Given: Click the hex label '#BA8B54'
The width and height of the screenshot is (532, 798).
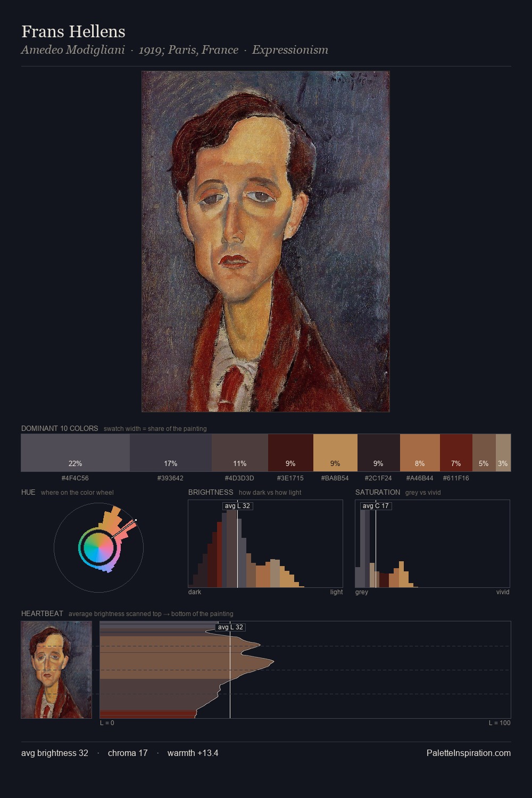Looking at the screenshot, I should (335, 478).
